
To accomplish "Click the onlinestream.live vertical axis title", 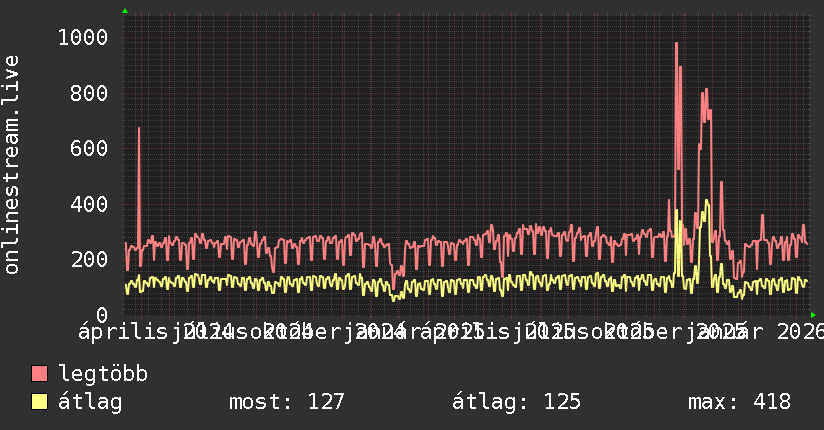I will pyautogui.click(x=11, y=165).
